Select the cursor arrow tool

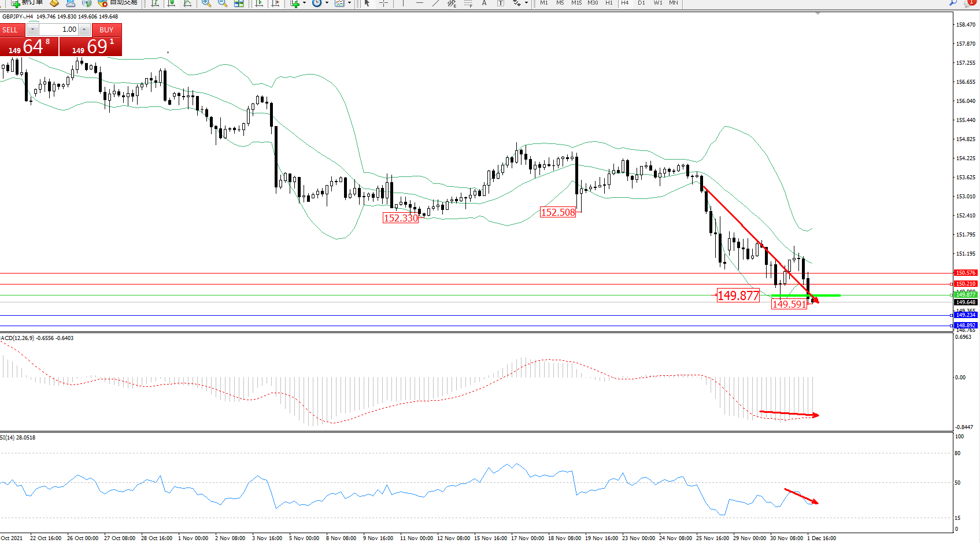coord(367,3)
